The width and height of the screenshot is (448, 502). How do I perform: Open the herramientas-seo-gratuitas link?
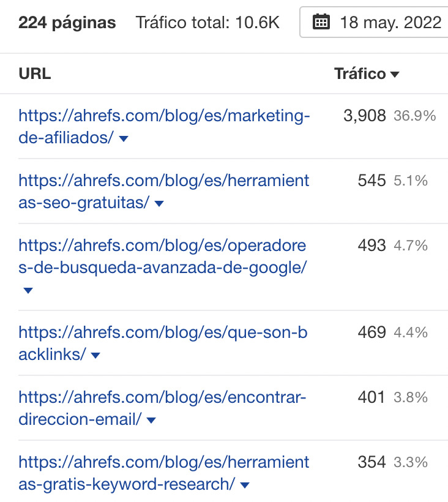coord(163,192)
